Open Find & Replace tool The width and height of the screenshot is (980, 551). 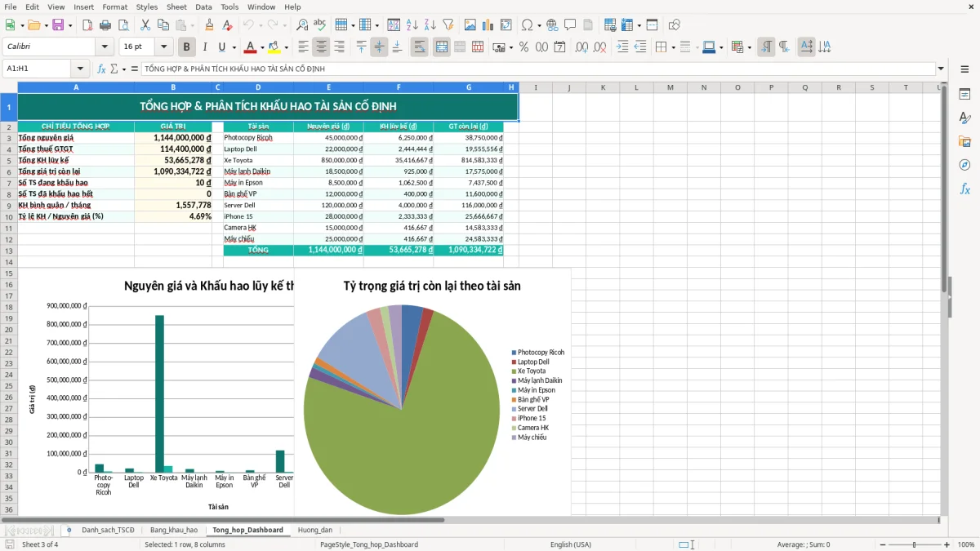[x=302, y=25]
